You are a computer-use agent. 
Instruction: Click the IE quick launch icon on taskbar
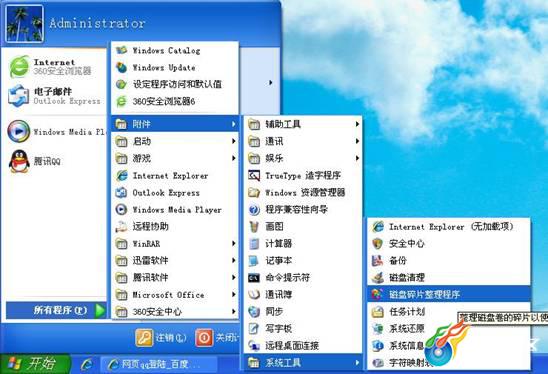pyautogui.click(x=86, y=365)
